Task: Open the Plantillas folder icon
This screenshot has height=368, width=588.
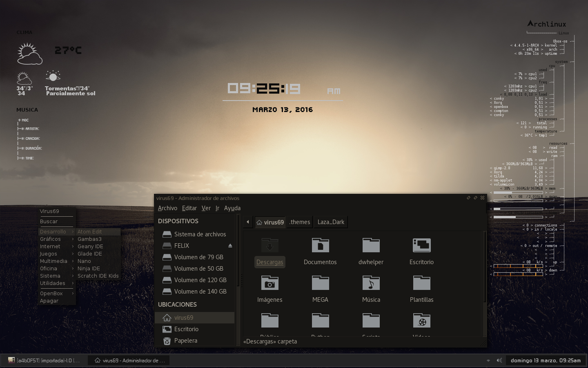Action: coord(421,283)
